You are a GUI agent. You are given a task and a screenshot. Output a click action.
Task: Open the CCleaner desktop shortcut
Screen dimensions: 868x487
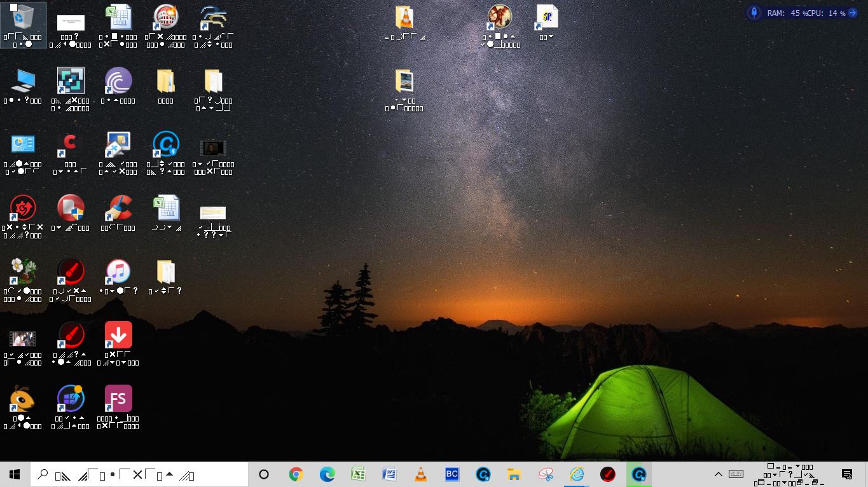tap(118, 208)
